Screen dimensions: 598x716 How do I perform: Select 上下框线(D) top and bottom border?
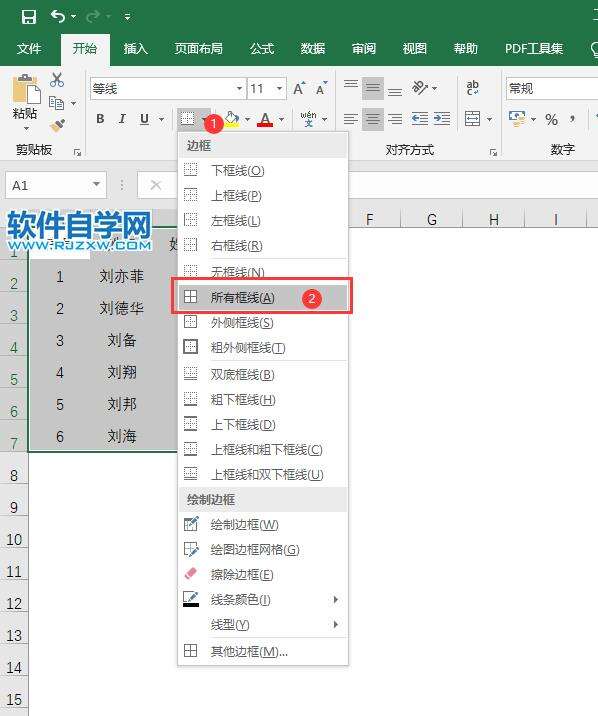pos(263,425)
